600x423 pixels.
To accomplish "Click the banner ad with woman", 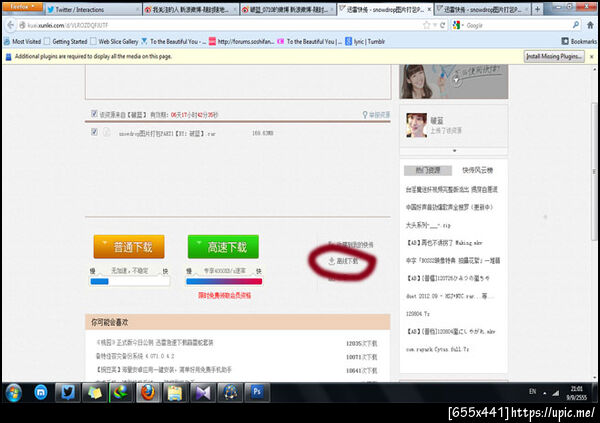I will 453,82.
